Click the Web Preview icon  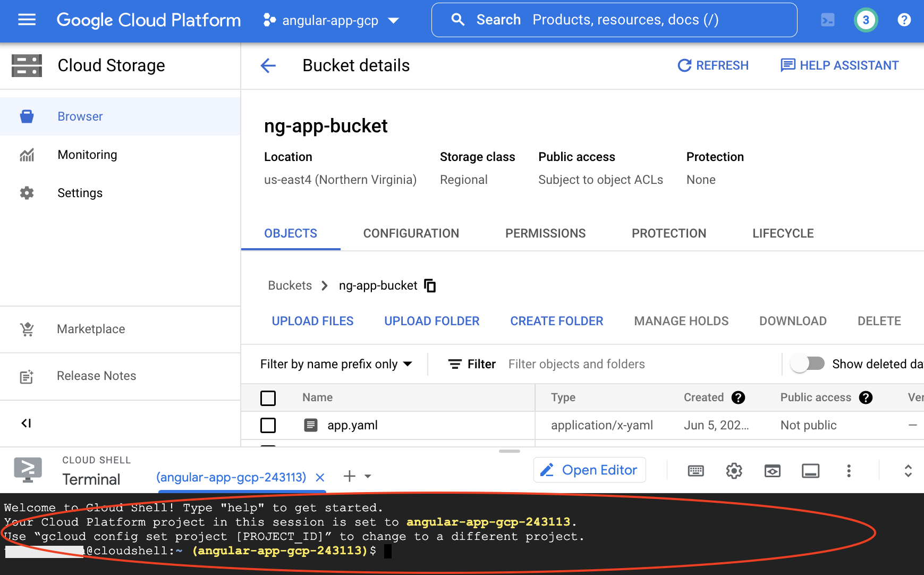tap(772, 471)
